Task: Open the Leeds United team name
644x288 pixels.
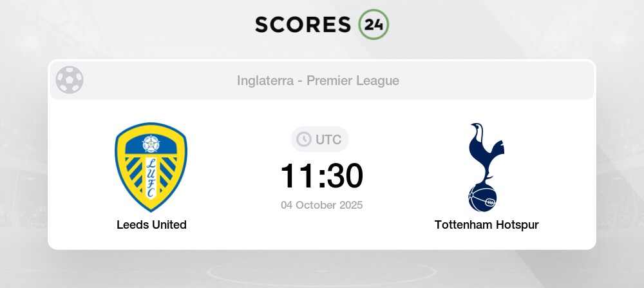Action: [x=151, y=225]
